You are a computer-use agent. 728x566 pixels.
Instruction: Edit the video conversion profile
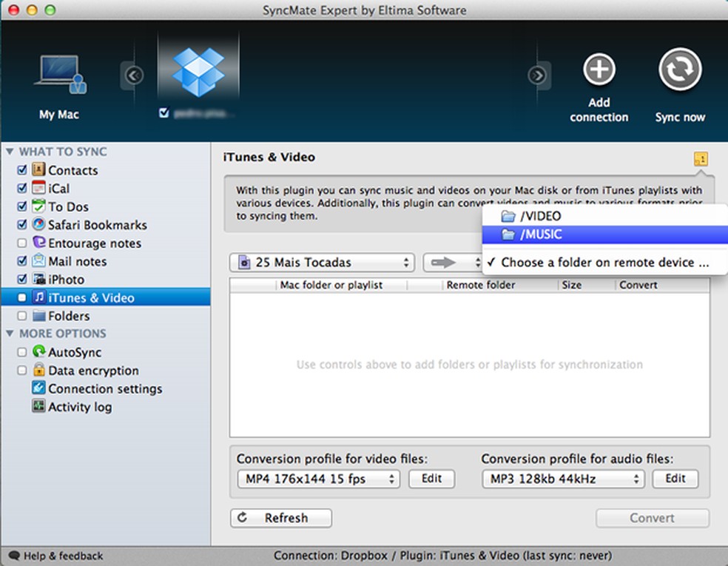pyautogui.click(x=431, y=479)
